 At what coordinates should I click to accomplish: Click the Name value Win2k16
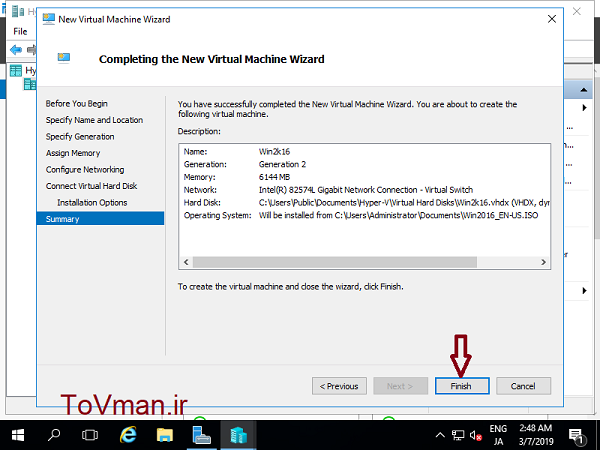[x=274, y=152]
